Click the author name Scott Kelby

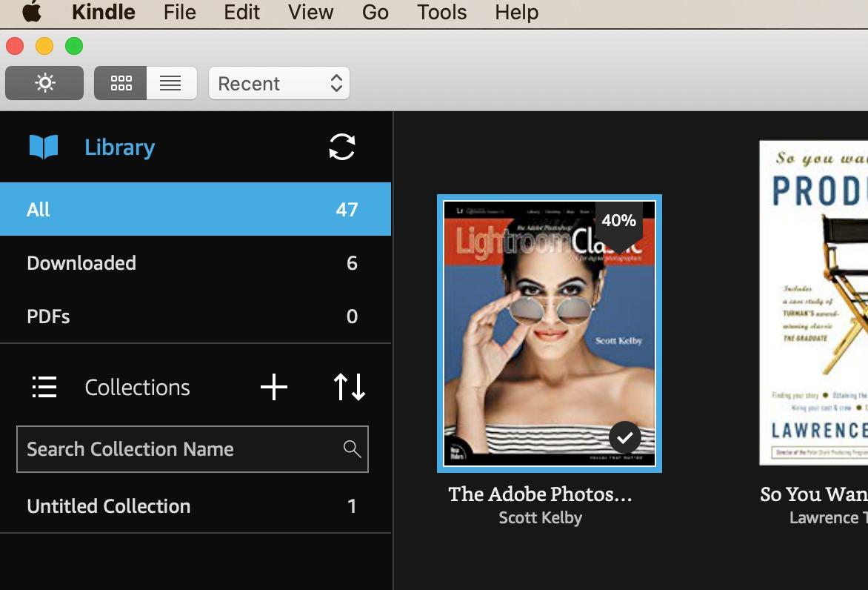pyautogui.click(x=541, y=517)
